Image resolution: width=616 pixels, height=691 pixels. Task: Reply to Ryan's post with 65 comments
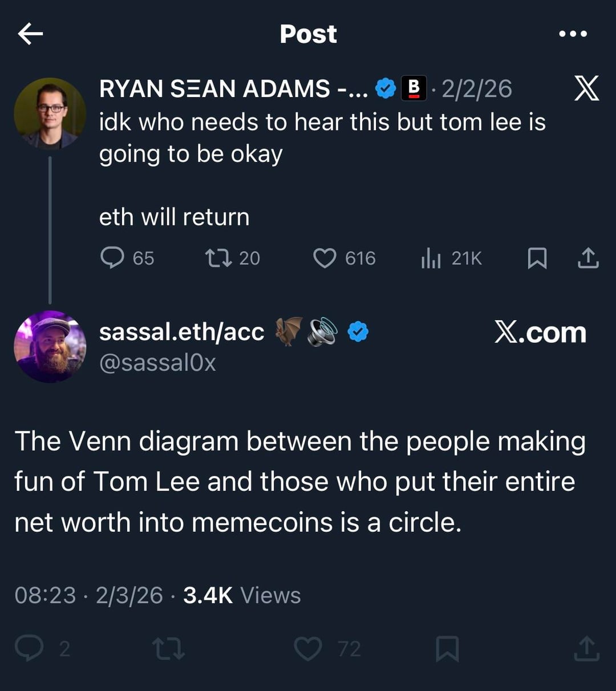tap(112, 258)
